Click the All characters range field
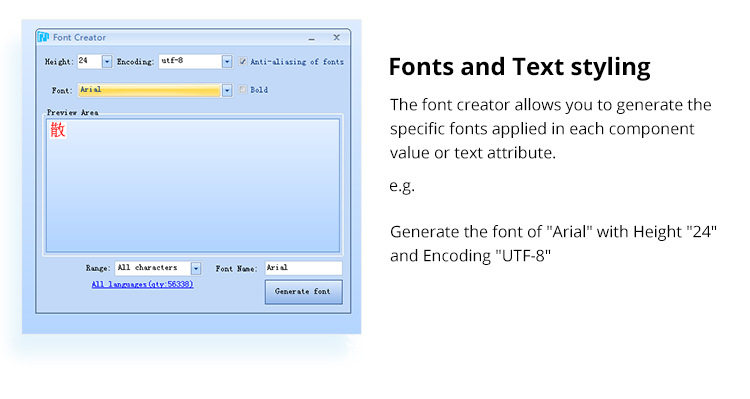Screen dimensions: 750x399 [153, 268]
